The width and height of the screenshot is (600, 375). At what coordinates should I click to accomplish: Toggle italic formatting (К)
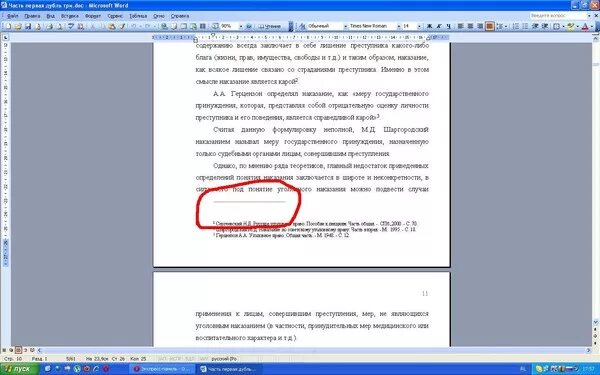pos(439,26)
